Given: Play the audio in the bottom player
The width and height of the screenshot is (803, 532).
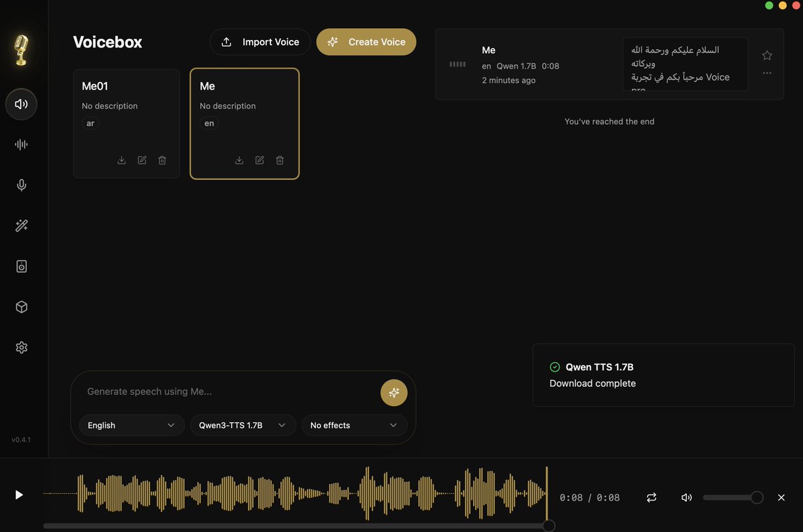Looking at the screenshot, I should point(19,495).
